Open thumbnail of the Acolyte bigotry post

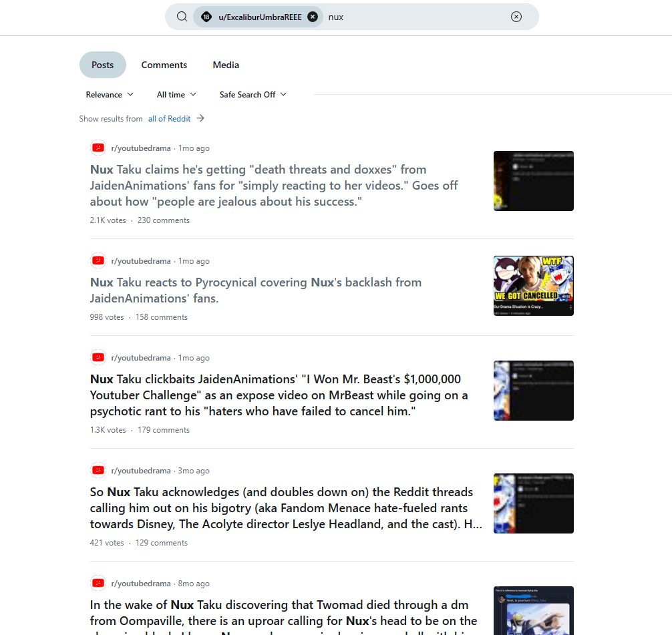tap(534, 503)
